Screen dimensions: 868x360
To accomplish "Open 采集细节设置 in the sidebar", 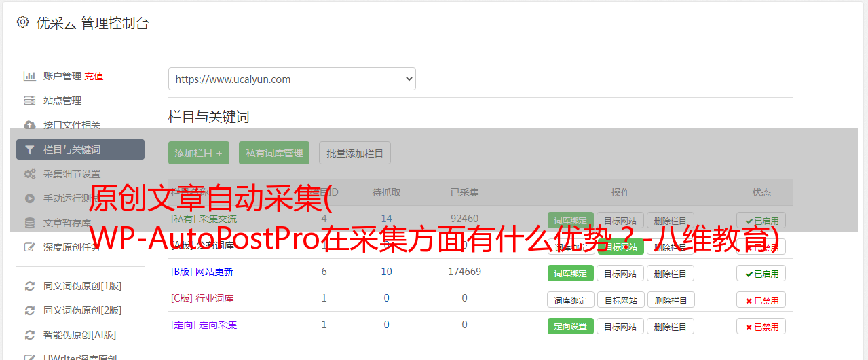I will [x=72, y=174].
